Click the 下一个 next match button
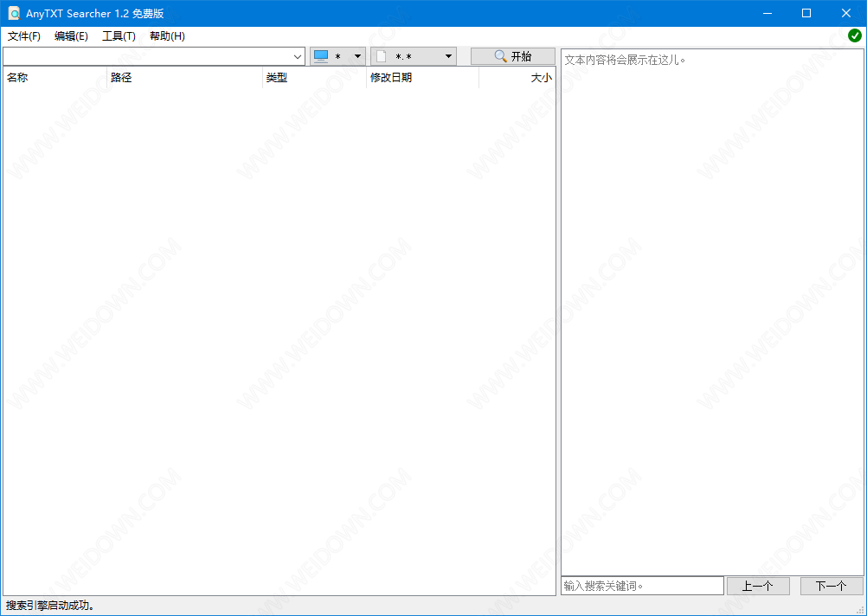Image resolution: width=867 pixels, height=616 pixels. 831,586
